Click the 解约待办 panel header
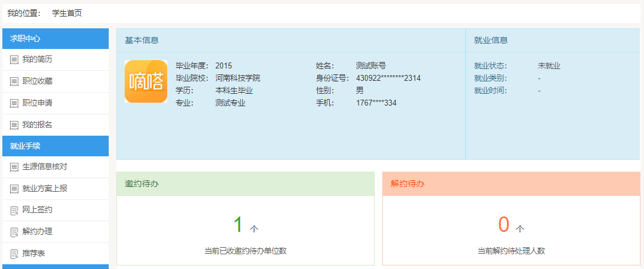644x269 pixels. [511, 184]
